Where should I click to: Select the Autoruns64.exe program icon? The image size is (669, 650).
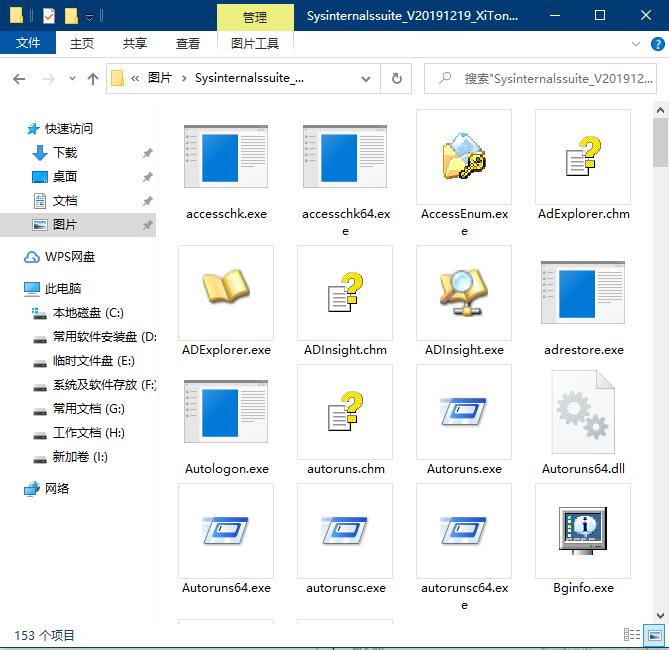226,530
